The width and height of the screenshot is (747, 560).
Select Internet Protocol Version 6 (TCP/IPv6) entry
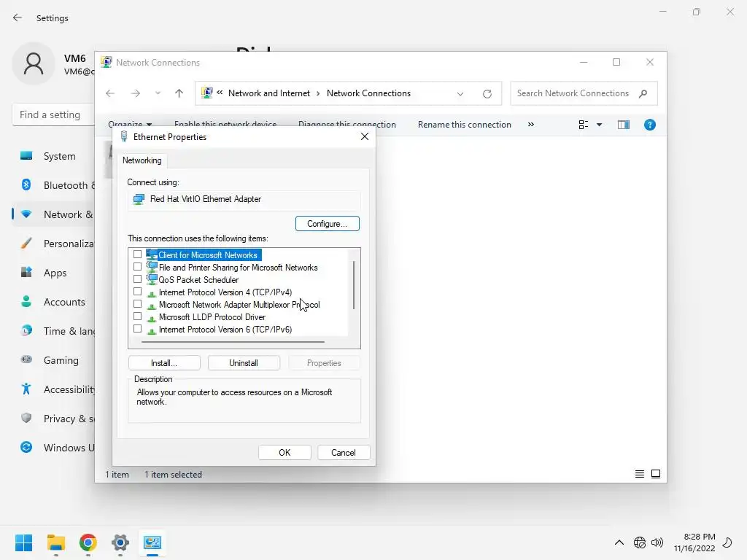pyautogui.click(x=225, y=330)
